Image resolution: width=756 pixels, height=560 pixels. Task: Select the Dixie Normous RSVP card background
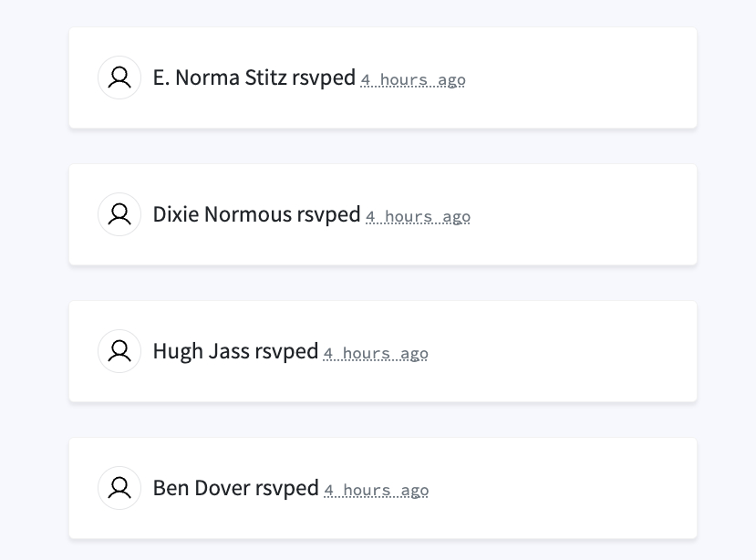coord(584,214)
